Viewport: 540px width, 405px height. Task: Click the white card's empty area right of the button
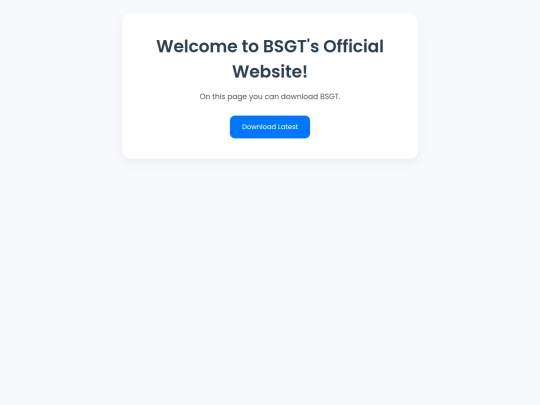363,127
